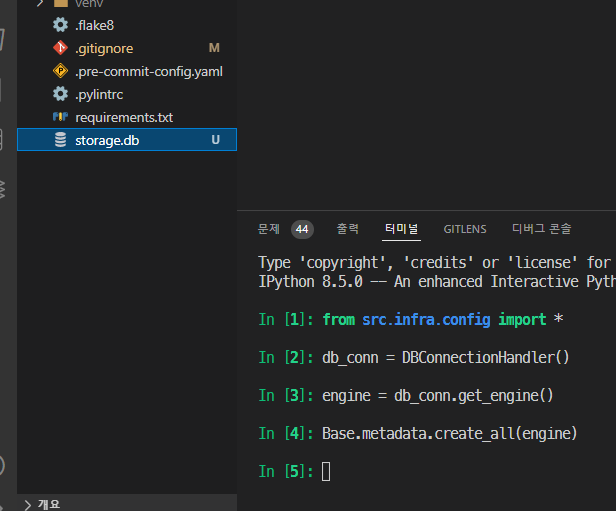Open the GITLENS panel tab
This screenshot has width=616, height=511.
(x=465, y=229)
